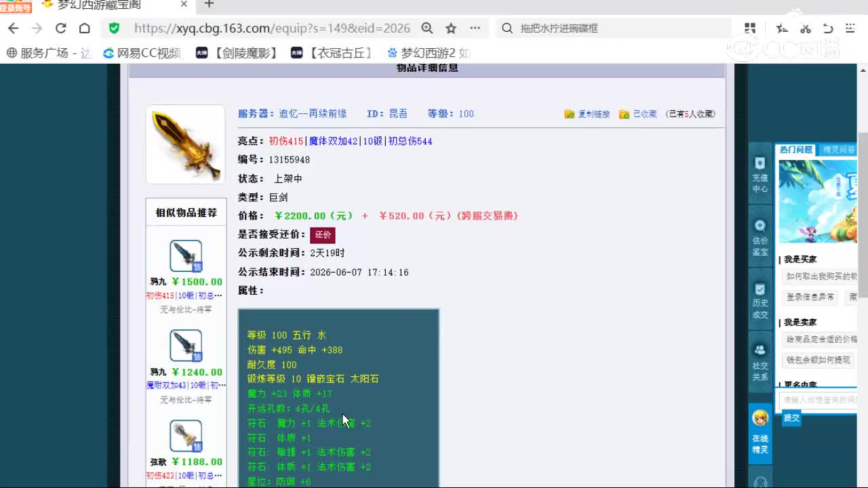The image size is (868, 488).
Task: Click 初伤415 highlight text
Action: [286, 141]
